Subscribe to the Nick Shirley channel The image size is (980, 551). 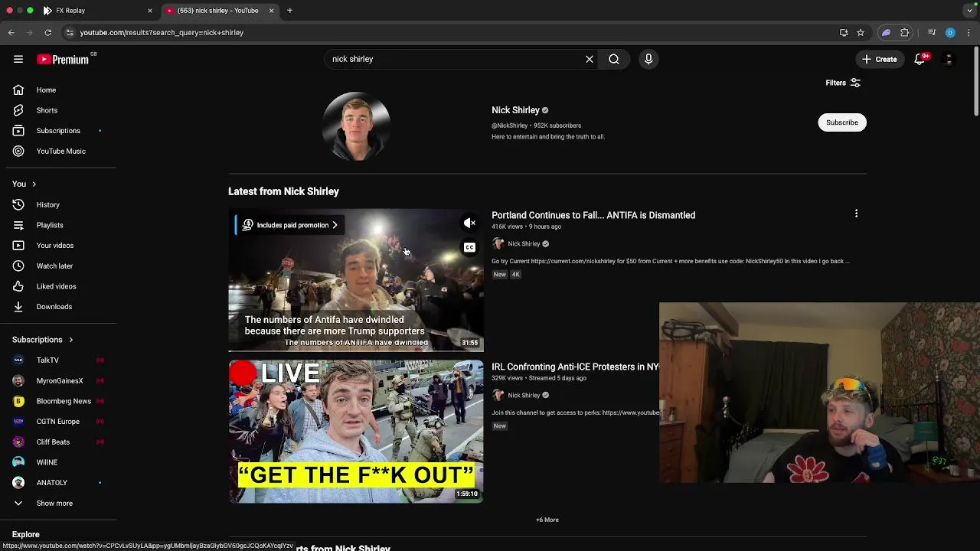coord(842,122)
